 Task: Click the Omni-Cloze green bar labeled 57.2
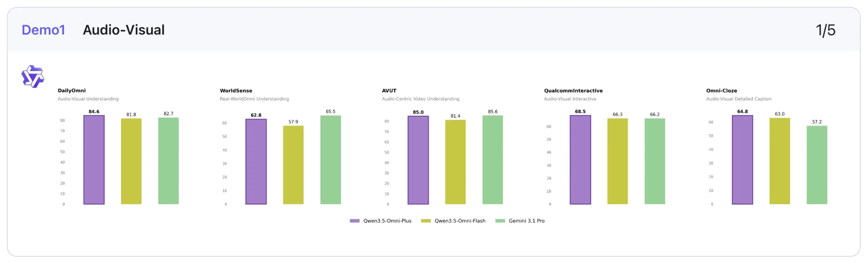[x=817, y=165]
